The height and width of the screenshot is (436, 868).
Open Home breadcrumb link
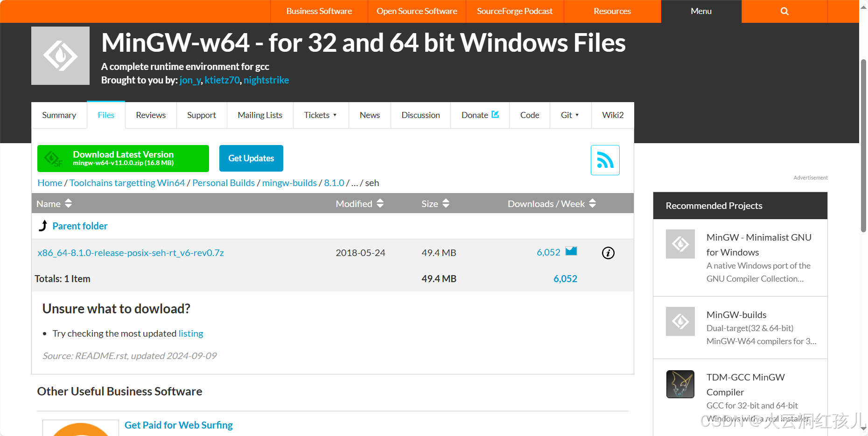tap(50, 183)
